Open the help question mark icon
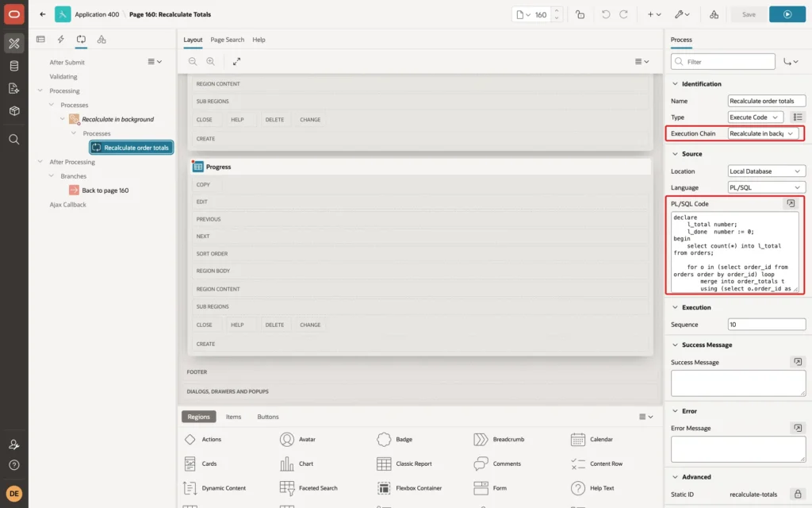Image resolution: width=812 pixels, height=508 pixels. click(x=14, y=465)
